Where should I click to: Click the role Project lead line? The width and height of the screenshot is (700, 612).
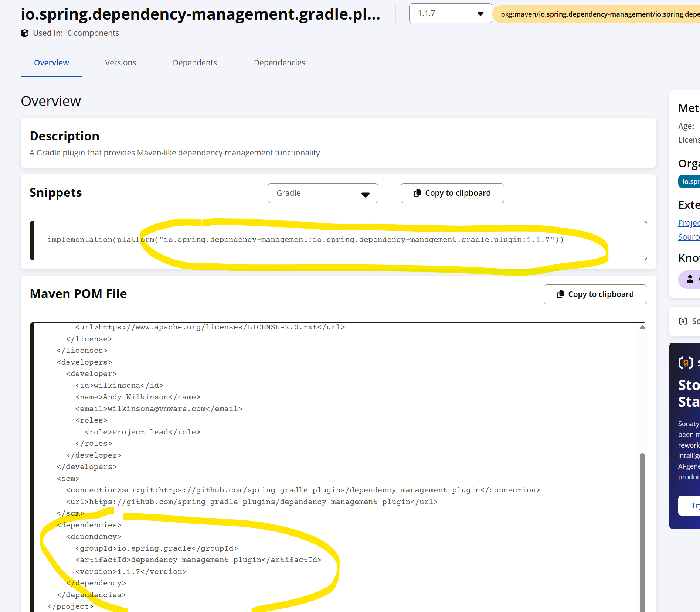[143, 432]
